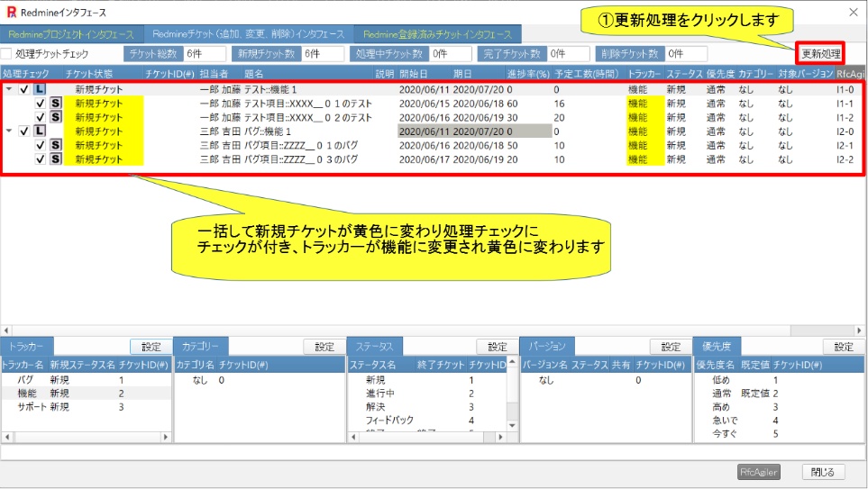
Task: Click the L icon in the テスト::機能１ row
Action: [40, 89]
